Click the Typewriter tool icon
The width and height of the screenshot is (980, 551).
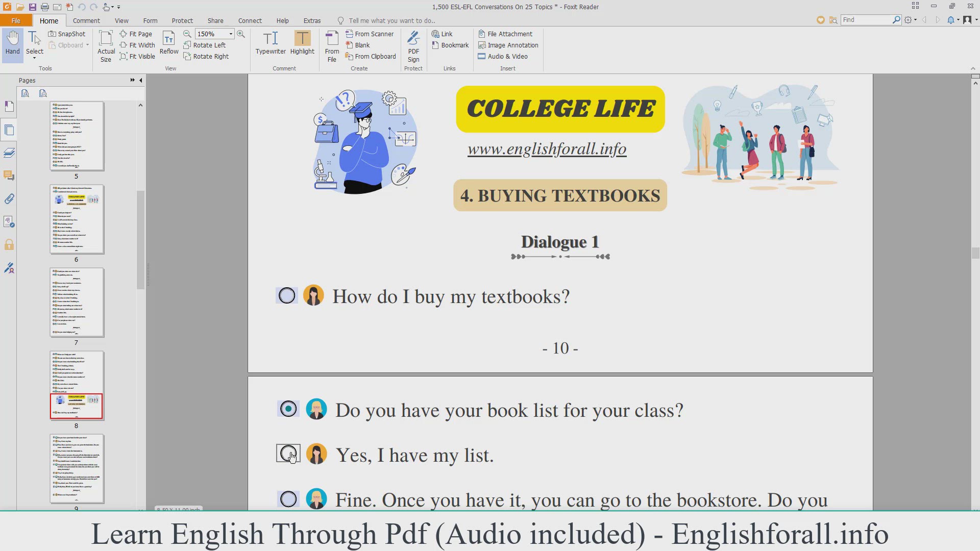tap(271, 39)
